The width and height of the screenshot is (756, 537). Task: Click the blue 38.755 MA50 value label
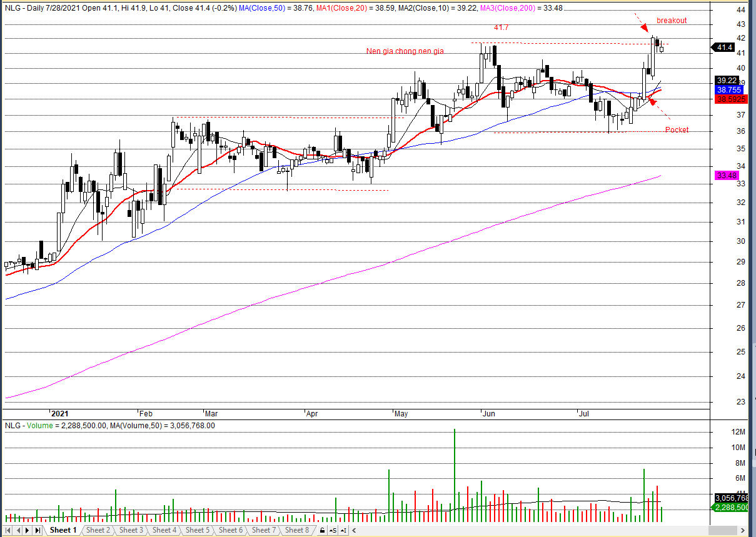tap(728, 90)
